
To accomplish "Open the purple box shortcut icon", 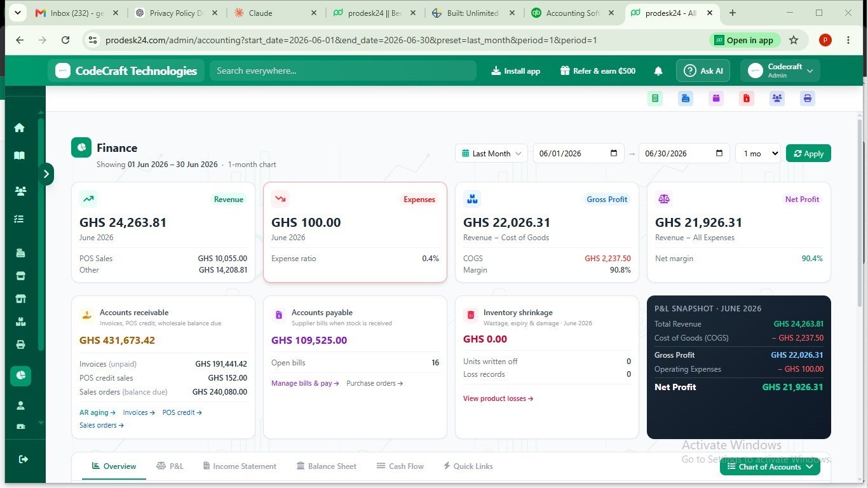I will tap(716, 98).
